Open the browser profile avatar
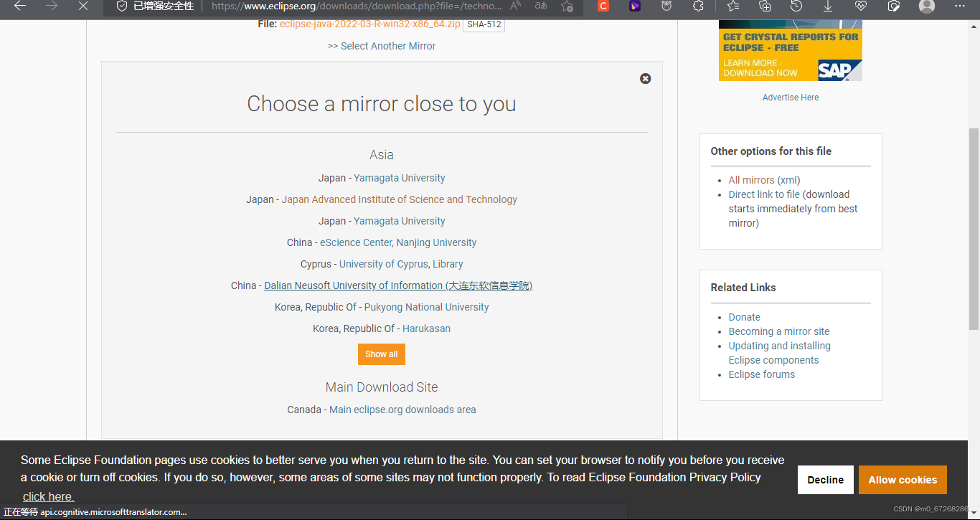This screenshot has height=520, width=980. [927, 6]
